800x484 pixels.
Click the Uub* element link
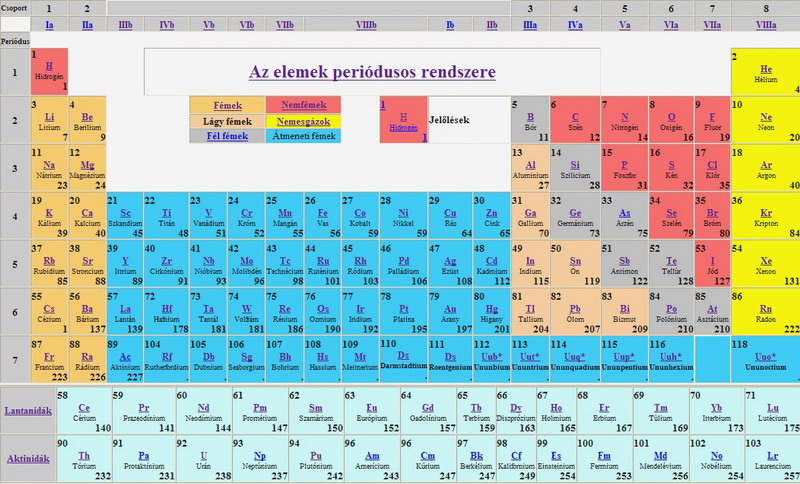tap(491, 356)
